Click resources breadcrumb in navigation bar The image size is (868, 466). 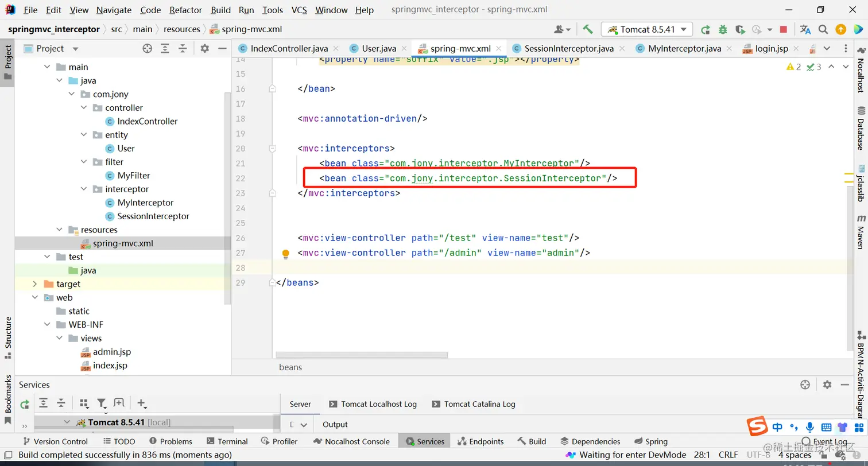pos(182,29)
